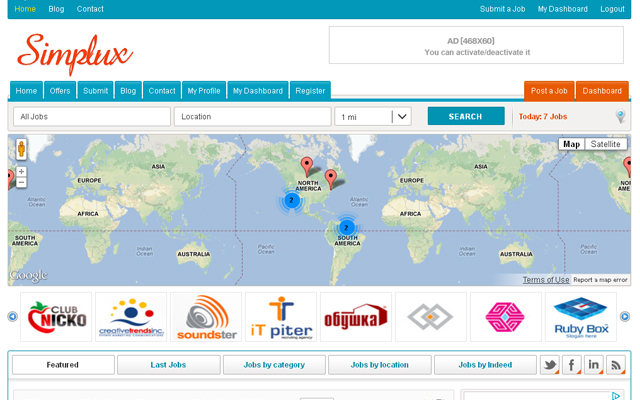Click the Simplux site logo
Image resolution: width=640 pixels, height=400 pixels.
click(x=75, y=54)
